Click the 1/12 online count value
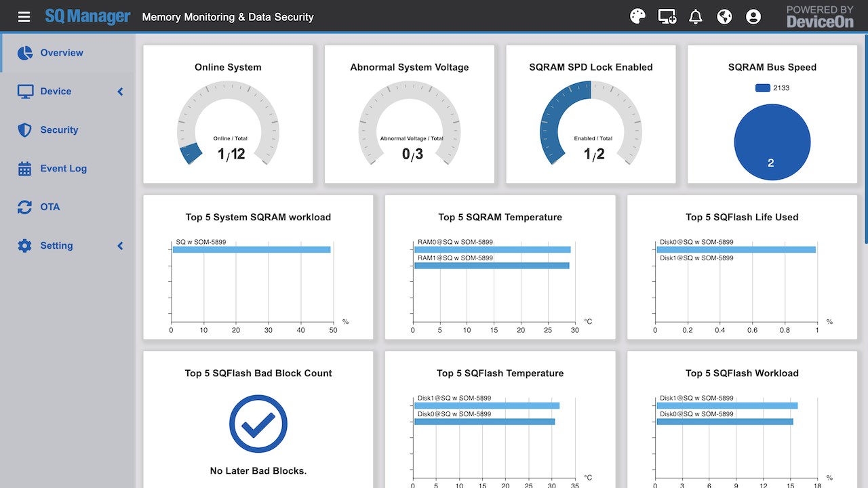The width and height of the screenshot is (868, 488). (x=231, y=155)
